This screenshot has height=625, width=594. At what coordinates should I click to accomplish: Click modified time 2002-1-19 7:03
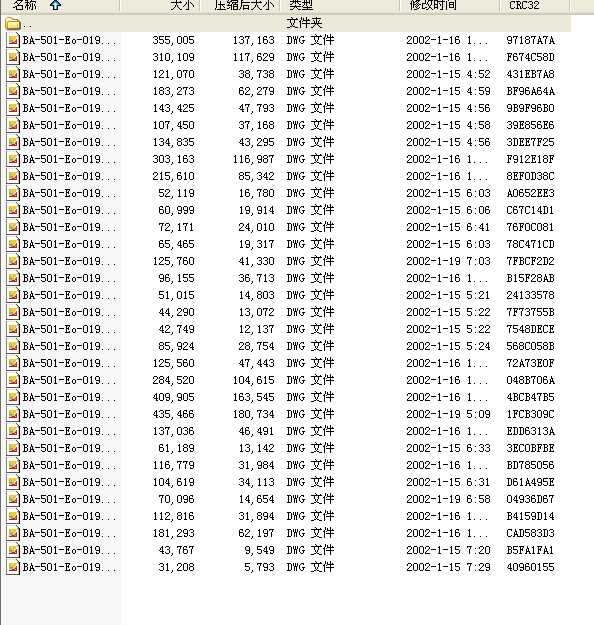(x=448, y=261)
